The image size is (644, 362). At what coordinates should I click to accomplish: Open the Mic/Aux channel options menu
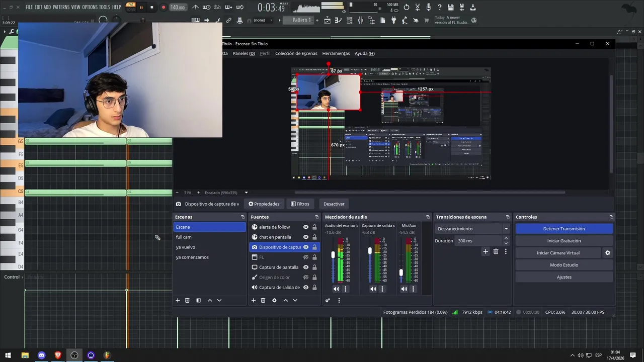(413, 289)
